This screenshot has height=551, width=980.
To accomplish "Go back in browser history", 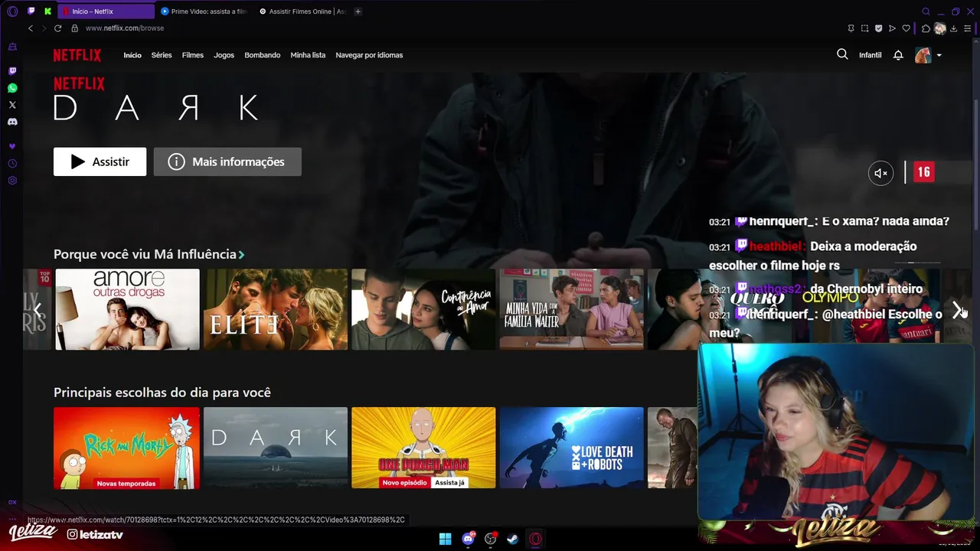I will click(x=31, y=28).
